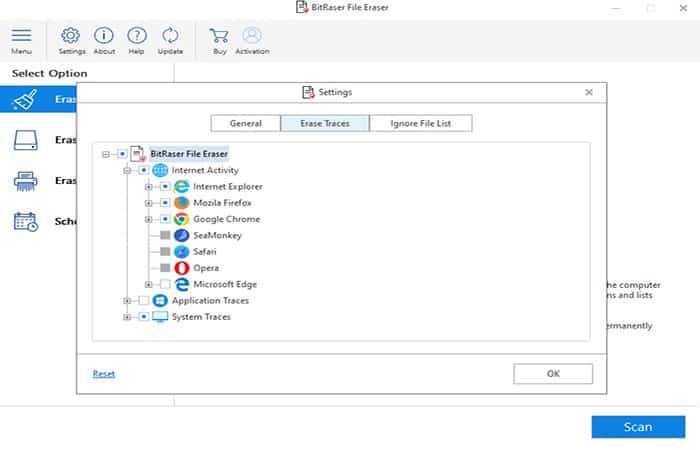The image size is (700, 450).
Task: Enable the Application Traces checkbox
Action: click(x=143, y=300)
